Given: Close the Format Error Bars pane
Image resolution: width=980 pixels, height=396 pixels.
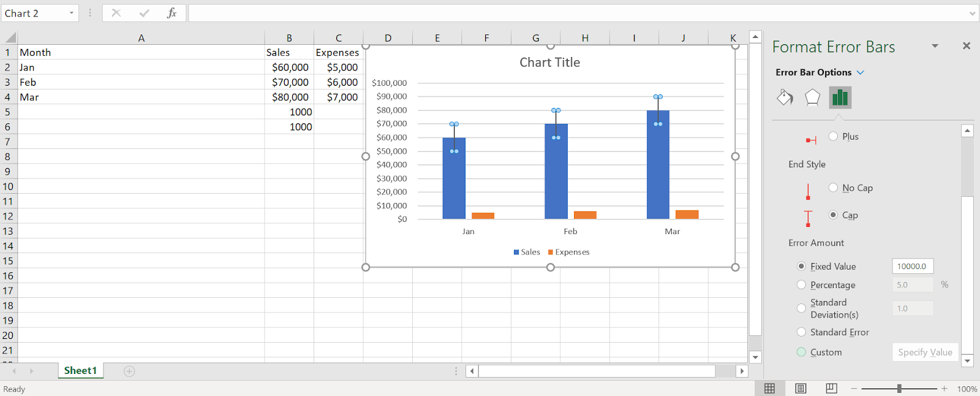Looking at the screenshot, I should pos(967,46).
